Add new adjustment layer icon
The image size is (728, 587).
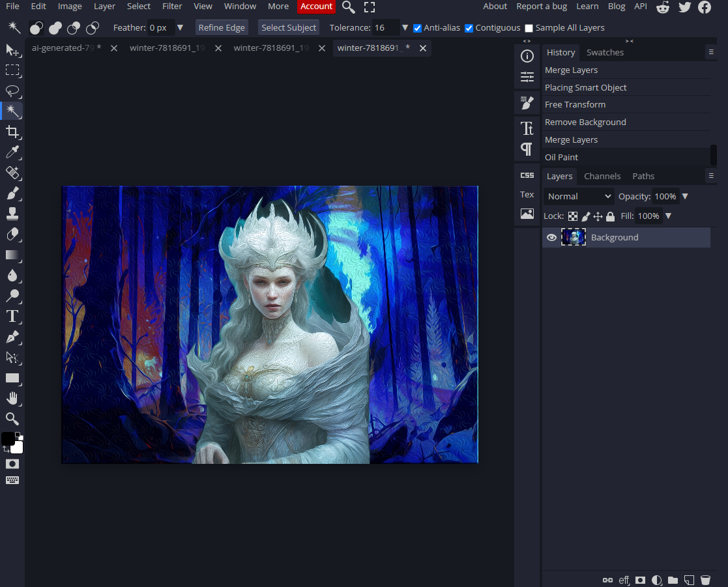point(656,580)
